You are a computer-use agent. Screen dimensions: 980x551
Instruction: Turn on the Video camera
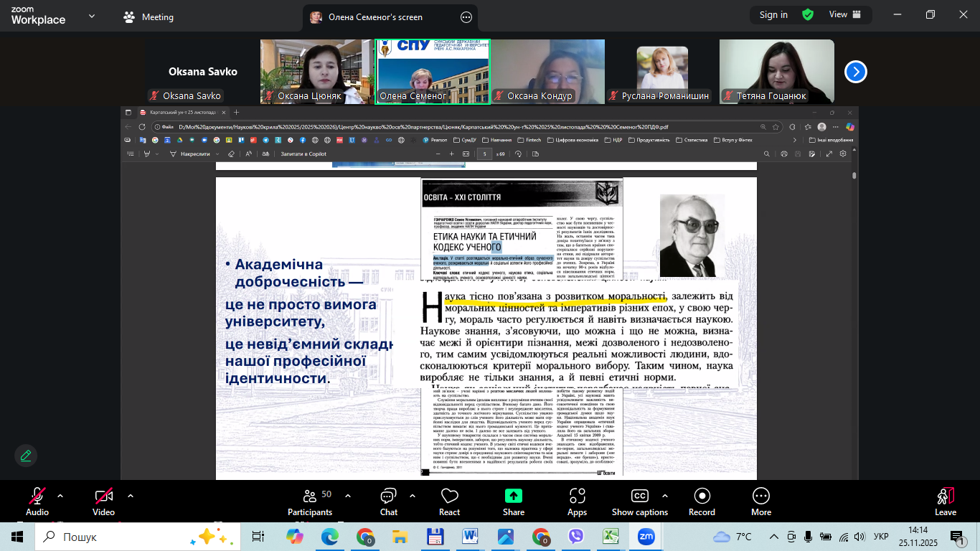coord(103,496)
